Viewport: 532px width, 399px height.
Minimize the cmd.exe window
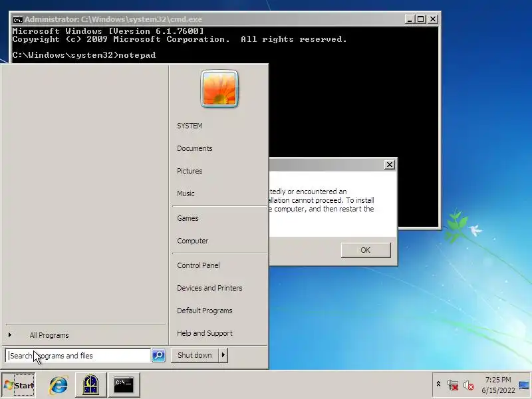coord(410,19)
